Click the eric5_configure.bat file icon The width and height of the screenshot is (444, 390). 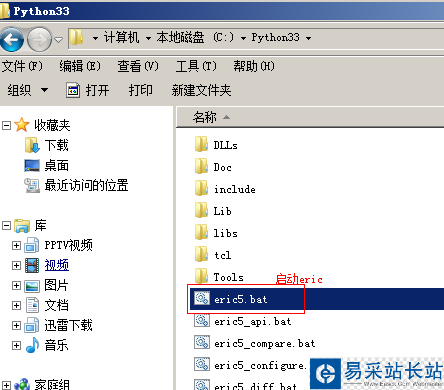pyautogui.click(x=202, y=364)
